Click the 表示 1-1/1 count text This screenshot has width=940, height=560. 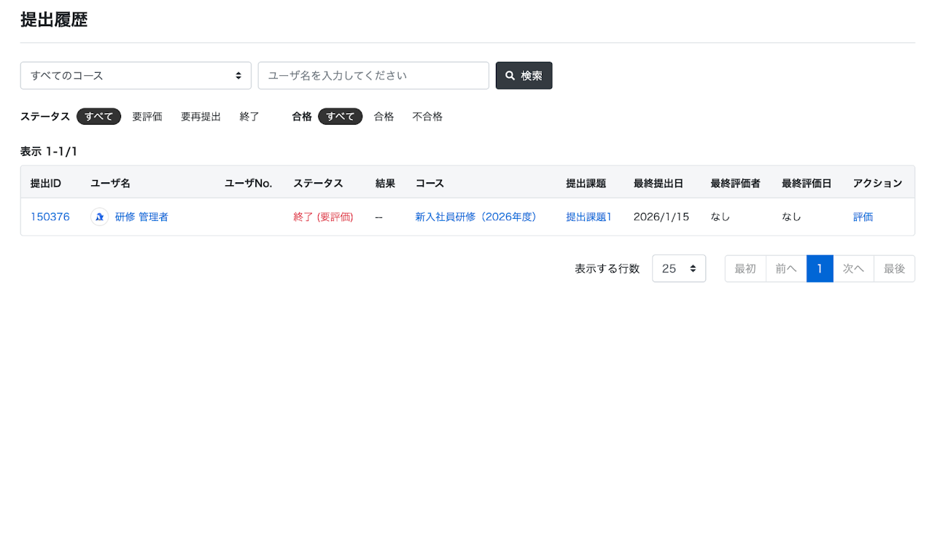(x=49, y=152)
